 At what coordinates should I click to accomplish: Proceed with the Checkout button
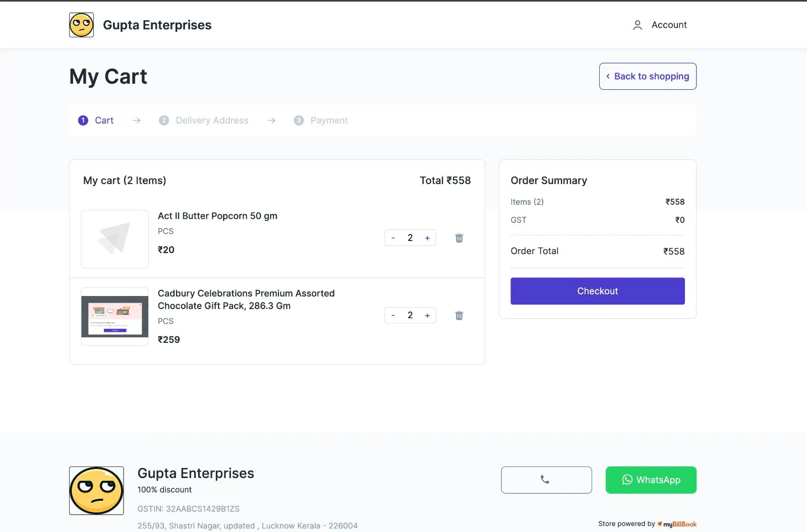coord(598,291)
